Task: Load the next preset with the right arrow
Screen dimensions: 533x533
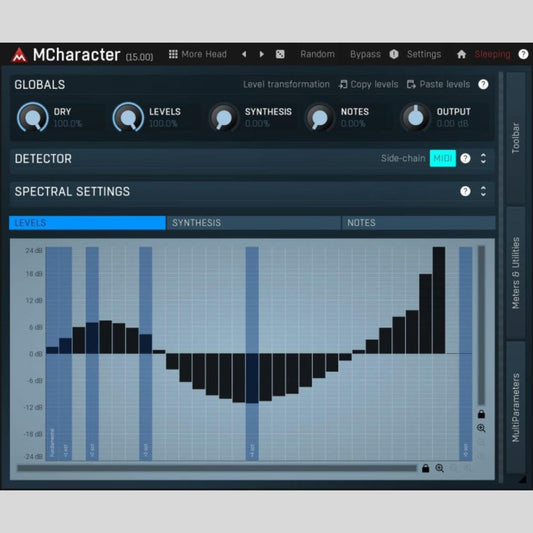Action: [261, 54]
